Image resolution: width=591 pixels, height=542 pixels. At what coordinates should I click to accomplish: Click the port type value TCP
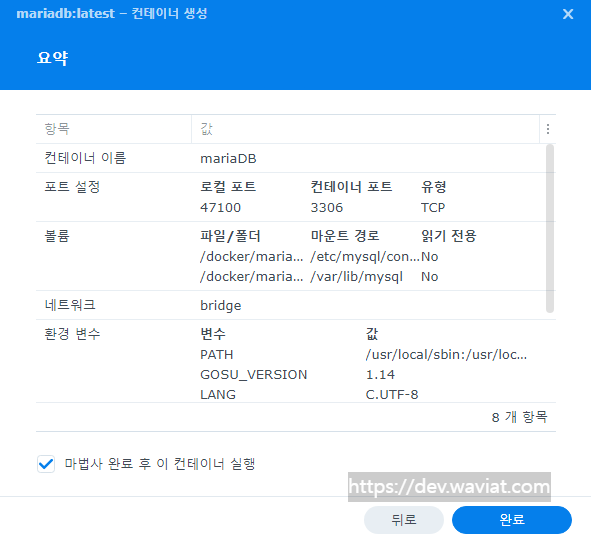[433, 208]
